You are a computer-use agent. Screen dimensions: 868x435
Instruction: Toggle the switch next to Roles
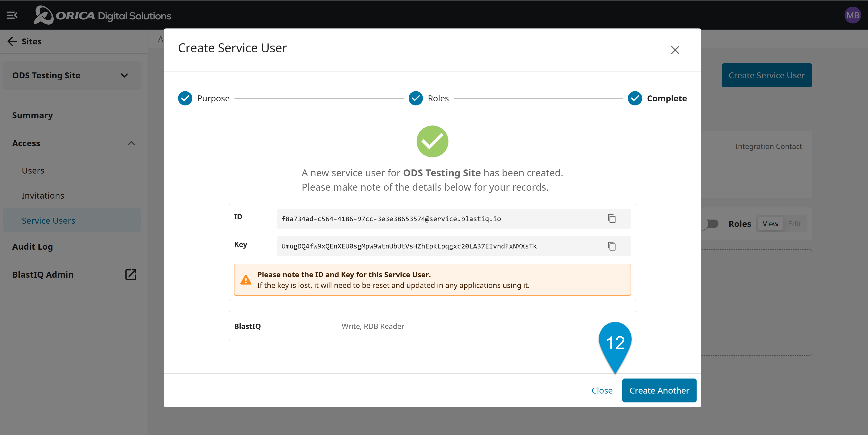tap(710, 224)
